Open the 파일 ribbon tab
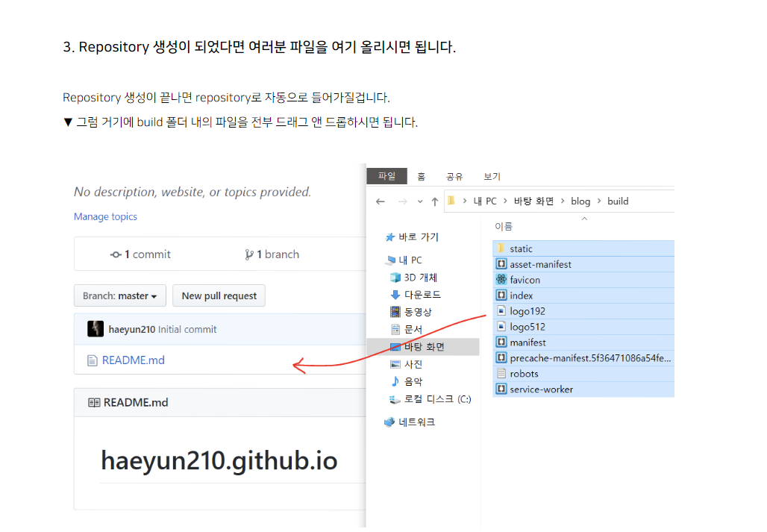Image resolution: width=767 pixels, height=532 pixels. 386,176
